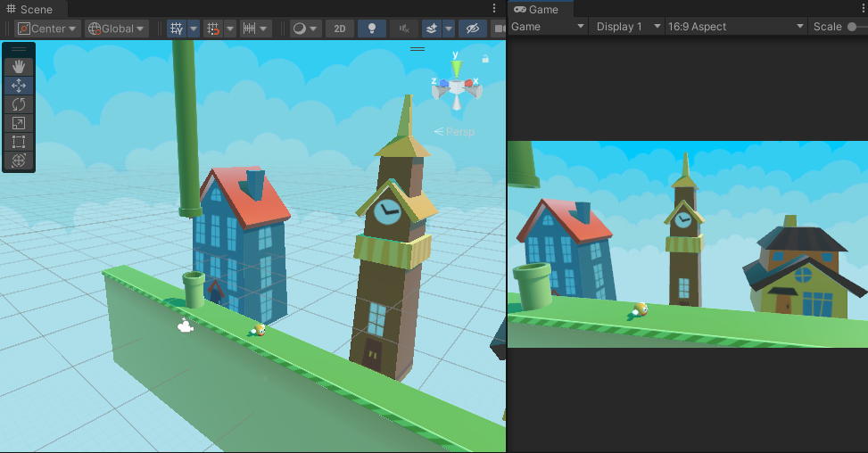
Task: Open the Global handle rotation dropdown
Action: click(117, 29)
